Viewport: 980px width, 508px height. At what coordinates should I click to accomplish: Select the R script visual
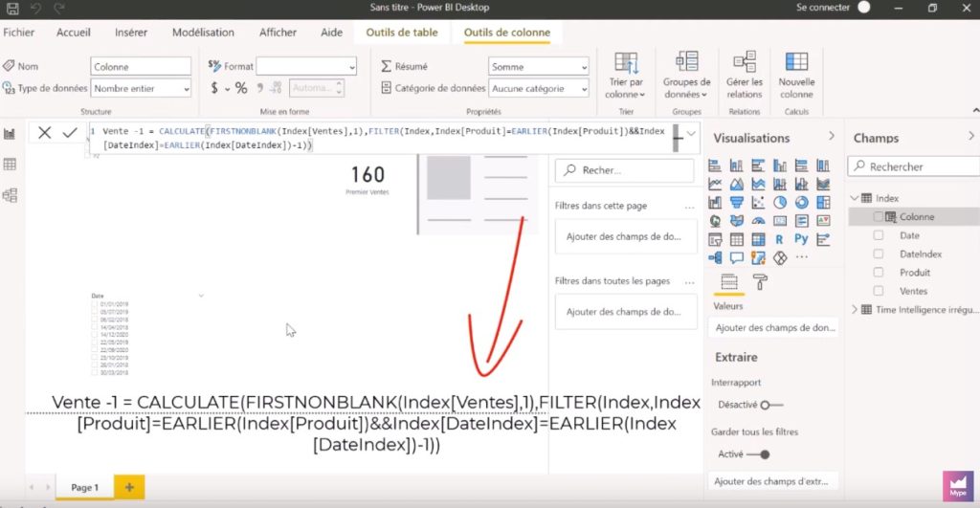click(x=779, y=239)
